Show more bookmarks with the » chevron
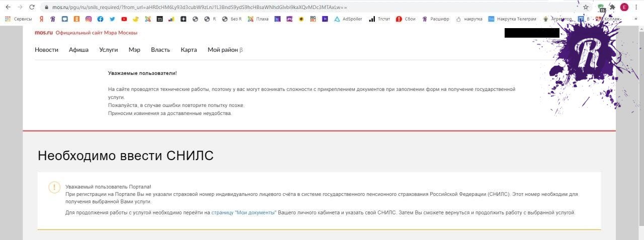Viewport: 644px width, 240px height. pos(636,19)
